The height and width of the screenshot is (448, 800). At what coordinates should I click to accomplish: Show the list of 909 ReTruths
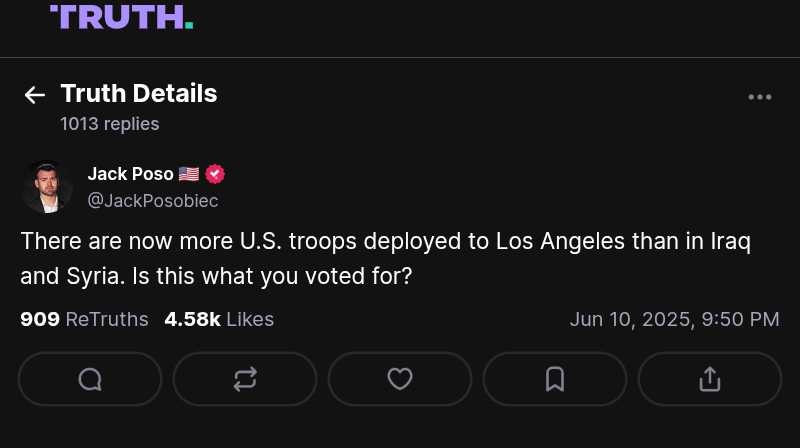click(84, 319)
